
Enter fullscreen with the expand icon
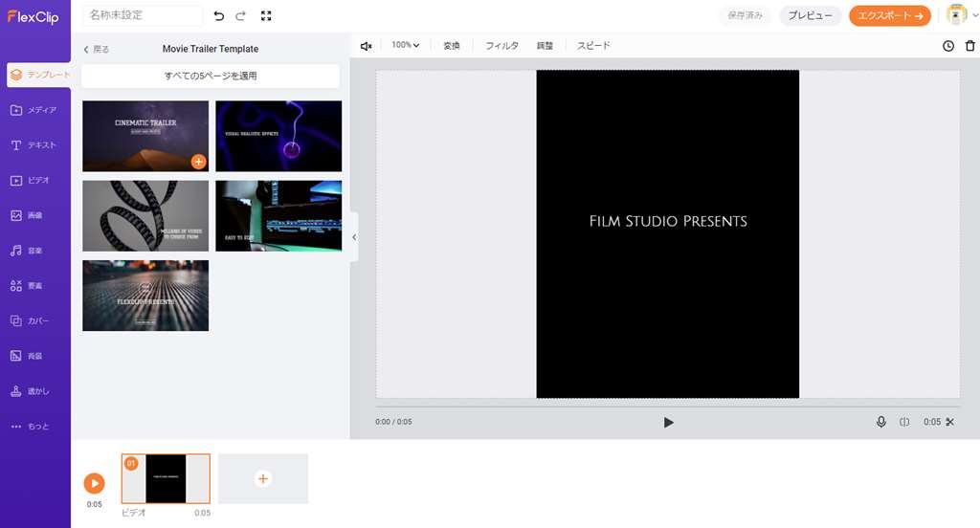(266, 16)
